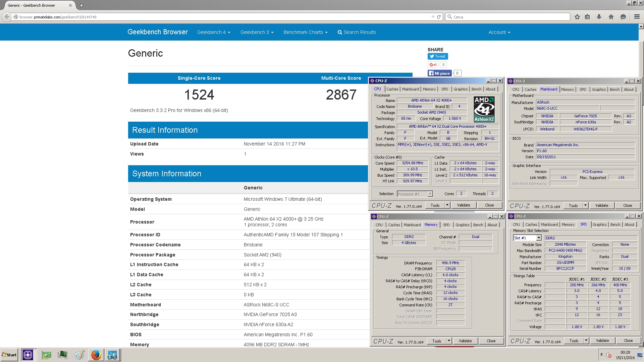This screenshot has height=362, width=644.
Task: Expand Tools arrow in Mainboard CPU-Z window
Action: point(585,205)
